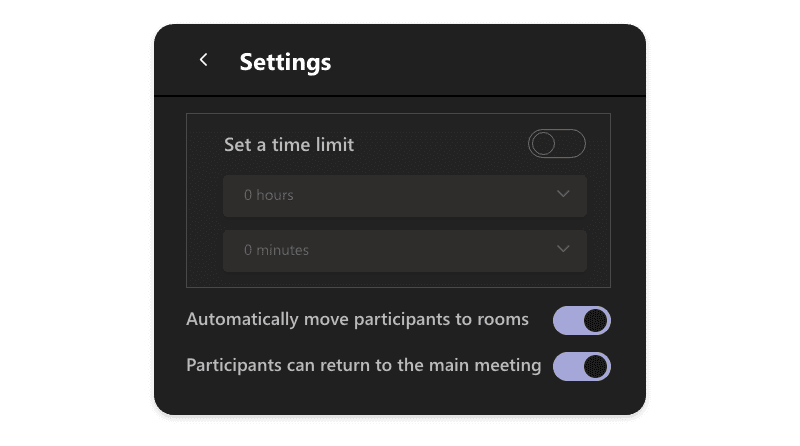Click the "Automatically move participants to rooms" label

coord(357,320)
